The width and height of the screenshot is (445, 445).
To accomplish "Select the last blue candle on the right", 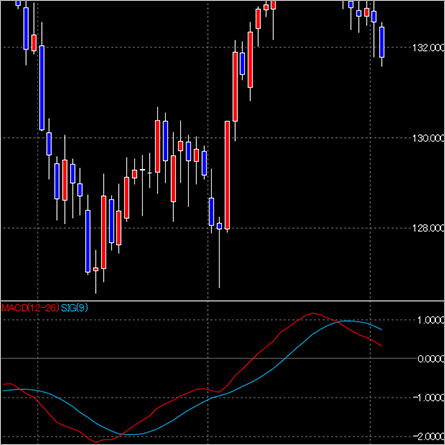I will point(382,42).
